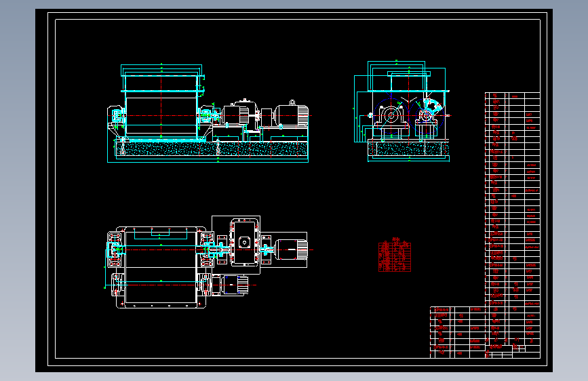The height and width of the screenshot is (381, 588).
Task: Click the lower-left extension of parts list
Action: (x=458, y=332)
